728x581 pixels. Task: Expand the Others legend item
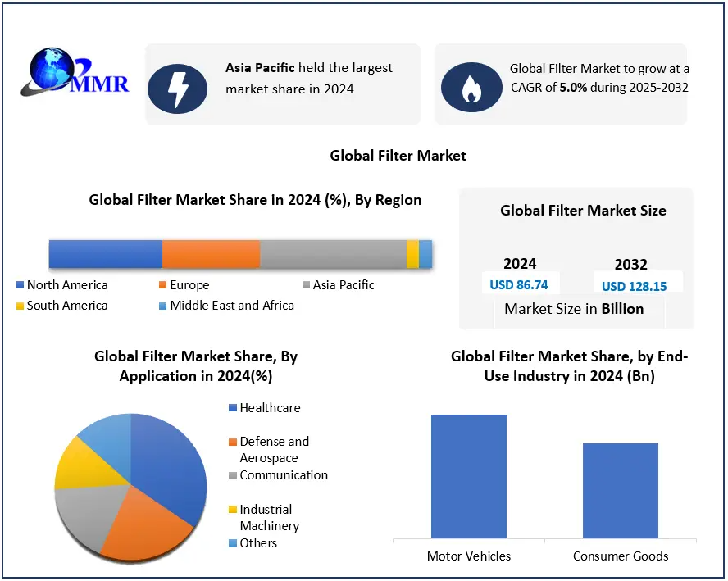232,542
